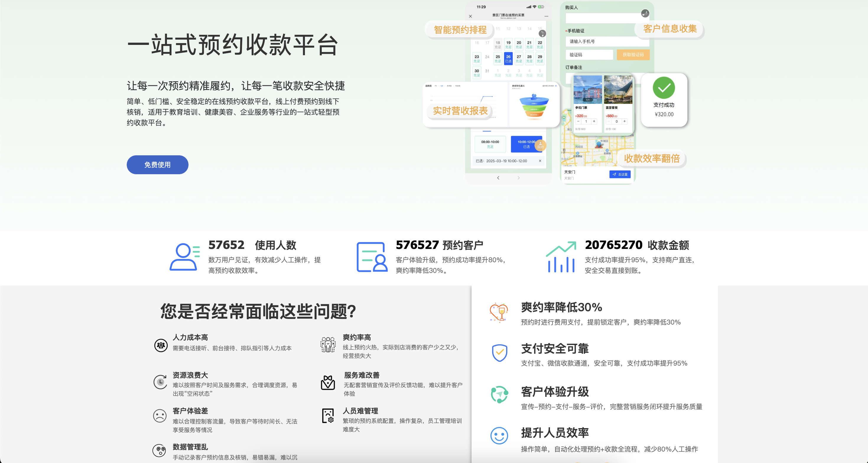Click the shield checkmark icon for 支付安全可靠
This screenshot has width=868, height=463.
pyautogui.click(x=499, y=353)
